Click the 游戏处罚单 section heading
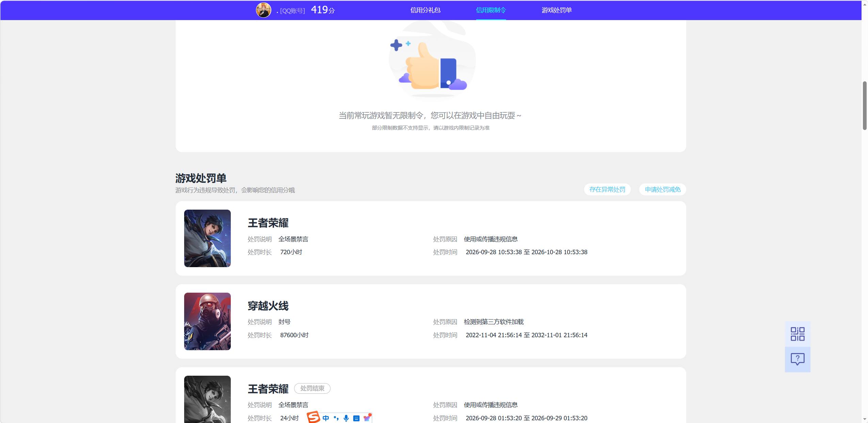This screenshot has width=868, height=423. 201,178
